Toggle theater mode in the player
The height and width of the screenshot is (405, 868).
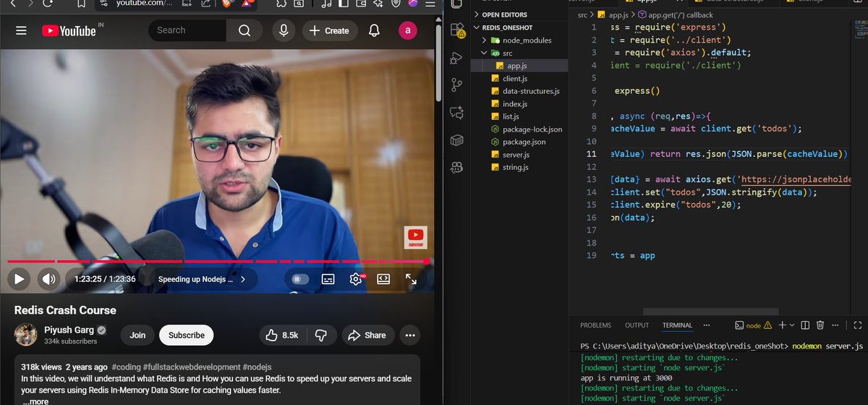[x=383, y=278]
